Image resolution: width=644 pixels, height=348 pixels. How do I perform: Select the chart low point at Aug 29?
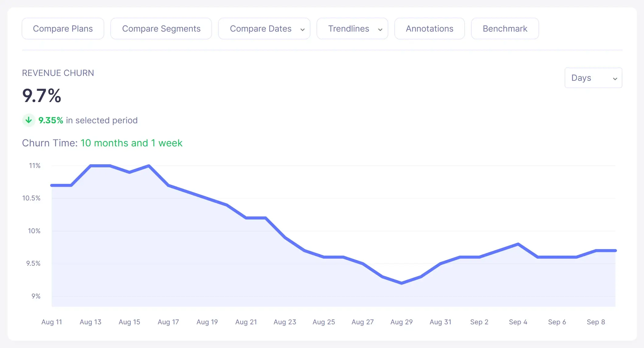tap(402, 283)
